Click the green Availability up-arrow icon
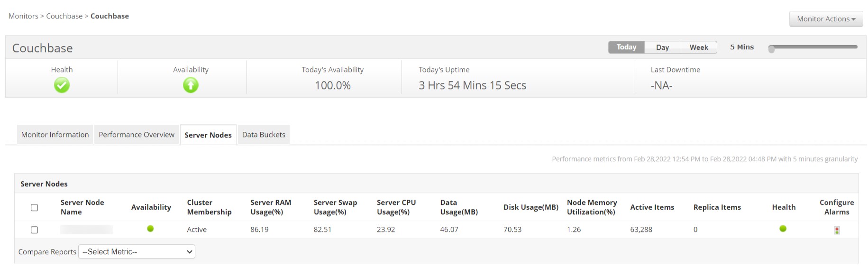The width and height of the screenshot is (868, 268). [191, 85]
